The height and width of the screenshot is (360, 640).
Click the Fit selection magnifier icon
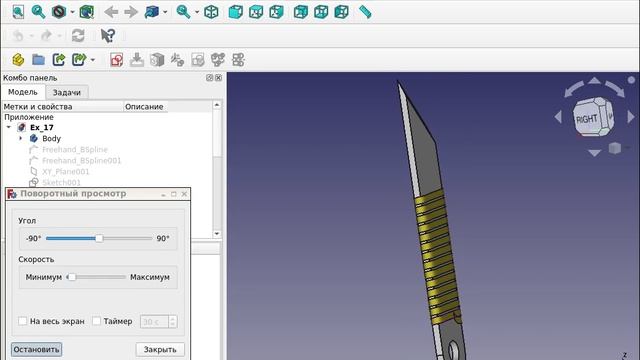tap(38, 12)
